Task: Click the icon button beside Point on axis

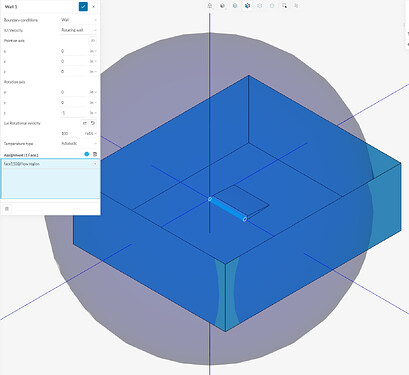Action: [x=93, y=40]
